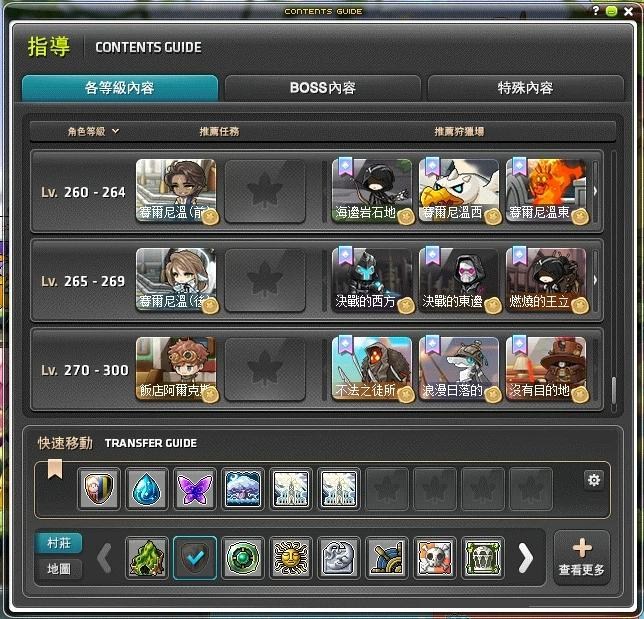The image size is (644, 619).
Task: Switch list to 村莊 mode
Action: pos(59,543)
